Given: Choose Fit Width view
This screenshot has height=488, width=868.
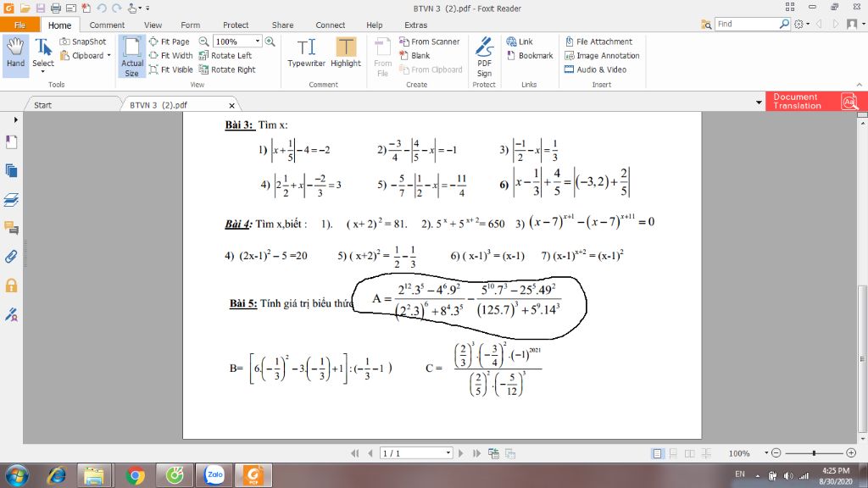Looking at the screenshot, I should click(171, 55).
